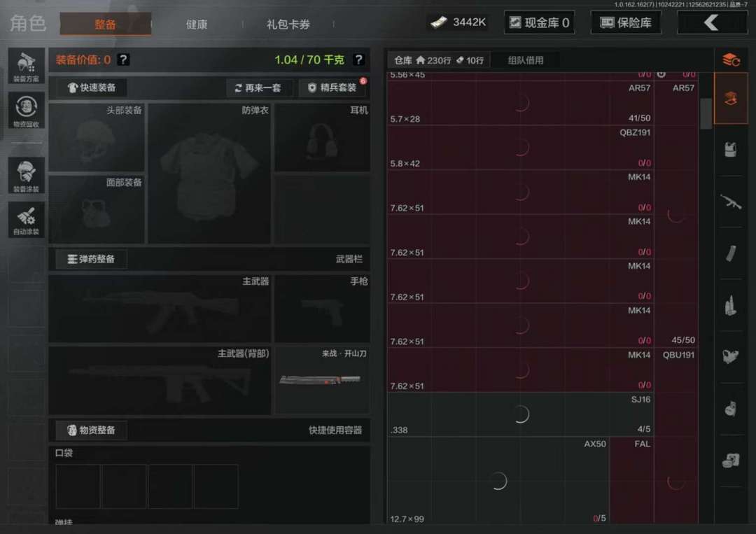This screenshot has height=534, width=756.
Task: Click the back arrow button
Action: click(x=712, y=22)
